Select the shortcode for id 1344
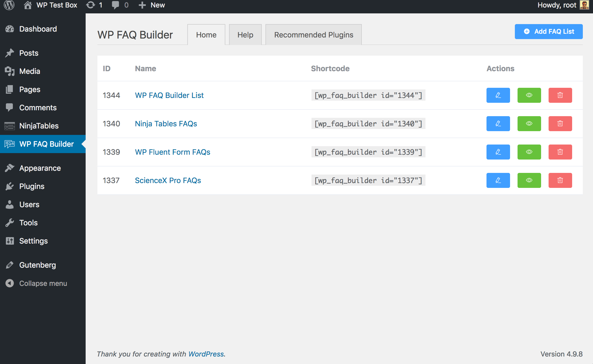Viewport: 593px width, 364px height. pyautogui.click(x=368, y=95)
